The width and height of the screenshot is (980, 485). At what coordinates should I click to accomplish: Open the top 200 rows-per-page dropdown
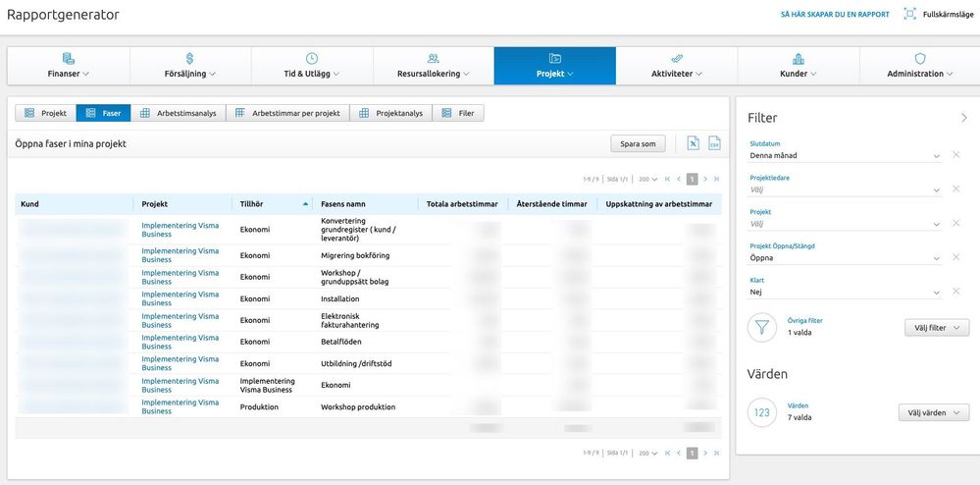coord(648,179)
